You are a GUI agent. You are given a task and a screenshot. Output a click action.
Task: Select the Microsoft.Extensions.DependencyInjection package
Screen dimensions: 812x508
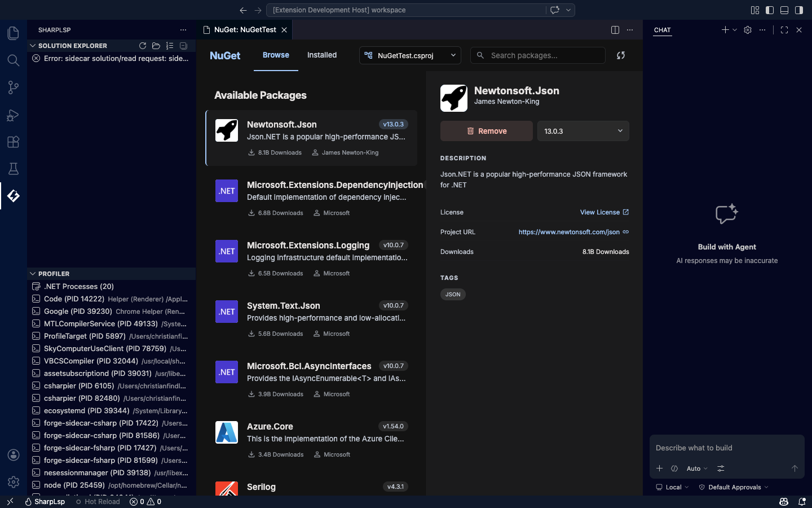312,198
